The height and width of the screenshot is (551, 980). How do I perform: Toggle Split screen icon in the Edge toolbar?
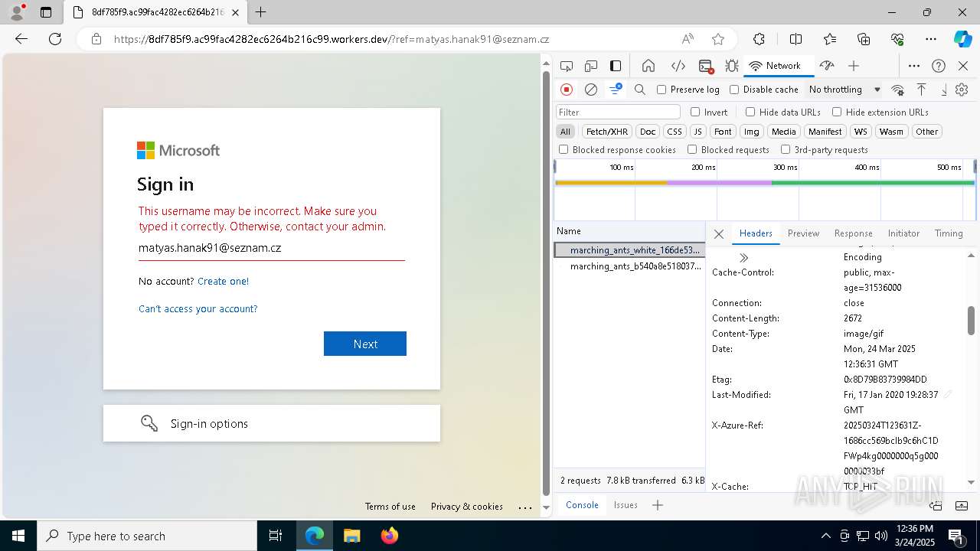(795, 39)
